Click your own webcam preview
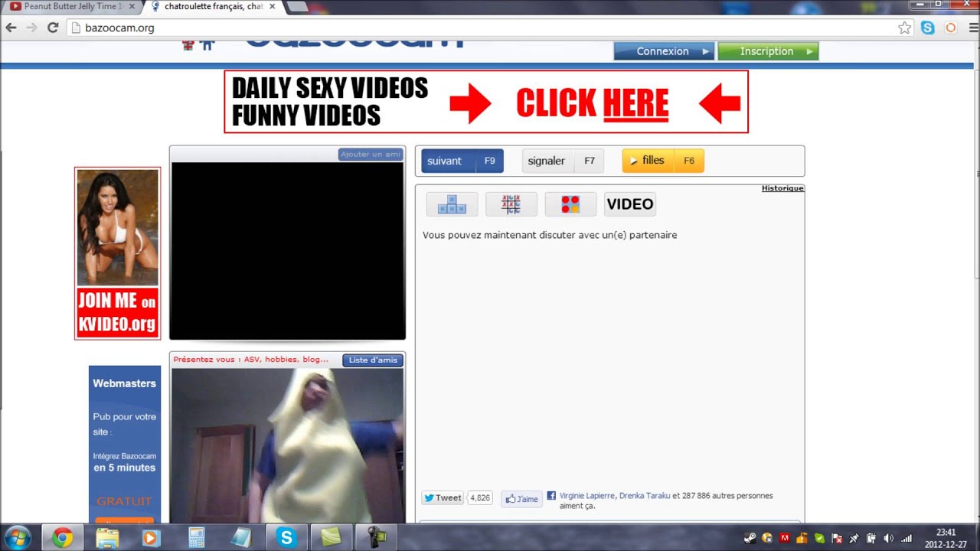Viewport: 980px width, 551px height. coord(287,445)
